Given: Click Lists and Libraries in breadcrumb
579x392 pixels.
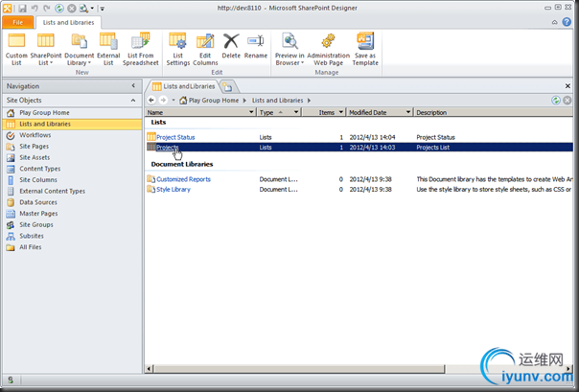Looking at the screenshot, I should tap(277, 101).
